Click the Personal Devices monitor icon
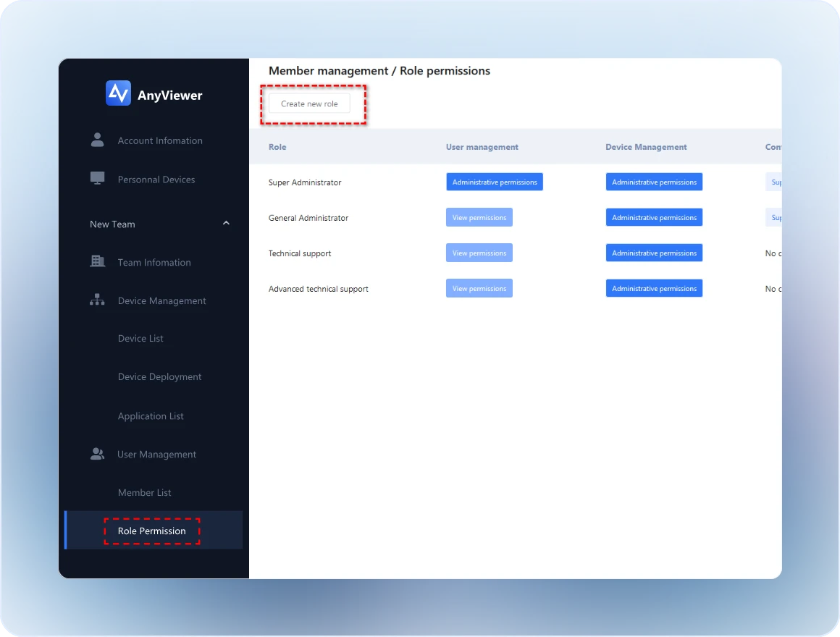 97,179
